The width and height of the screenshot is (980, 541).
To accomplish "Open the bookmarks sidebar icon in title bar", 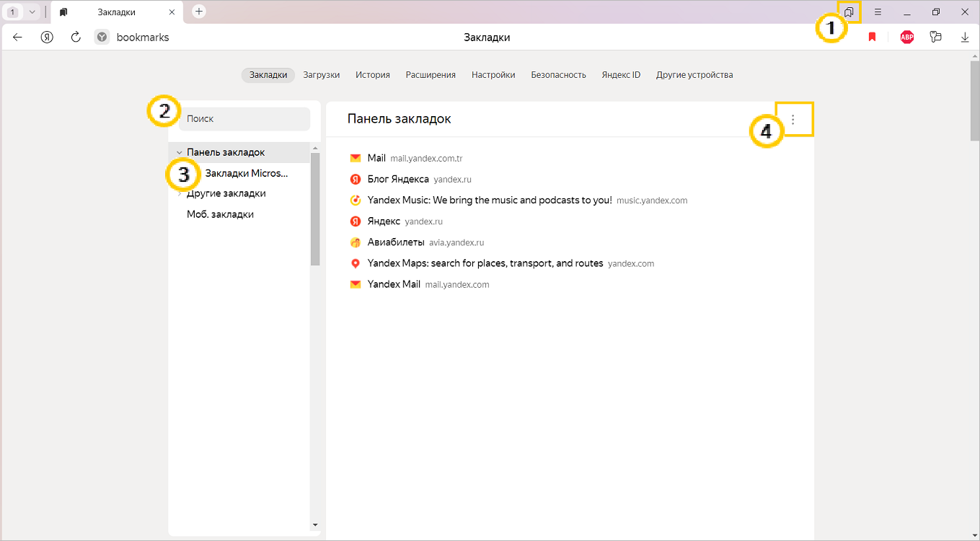I will (x=849, y=12).
